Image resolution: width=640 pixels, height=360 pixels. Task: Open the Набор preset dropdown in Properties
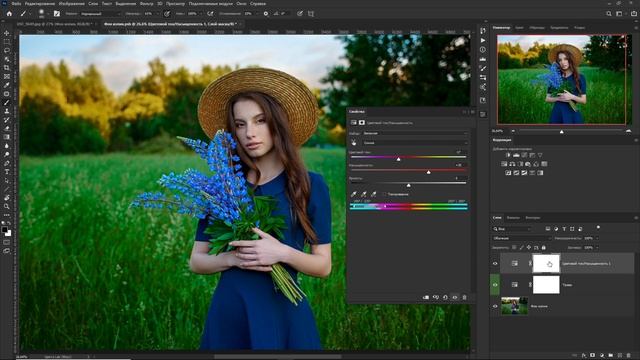[x=415, y=133]
